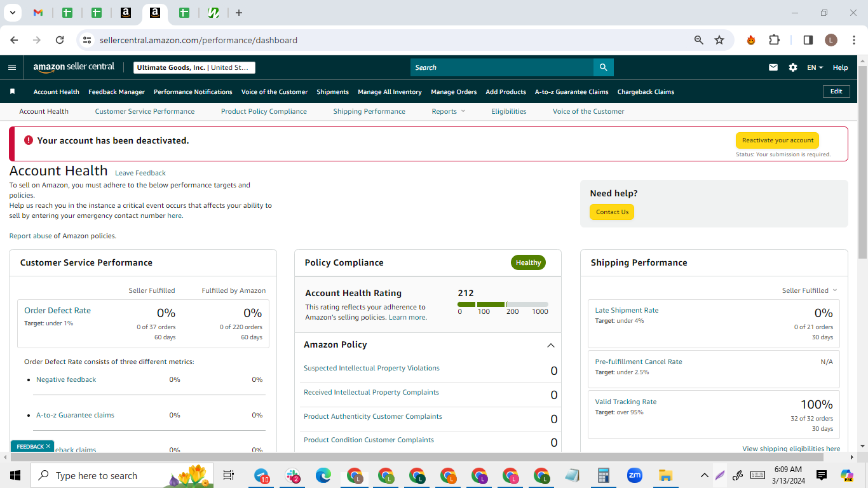This screenshot has width=868, height=488.
Task: Click the Chrome profile avatar L
Action: (831, 40)
